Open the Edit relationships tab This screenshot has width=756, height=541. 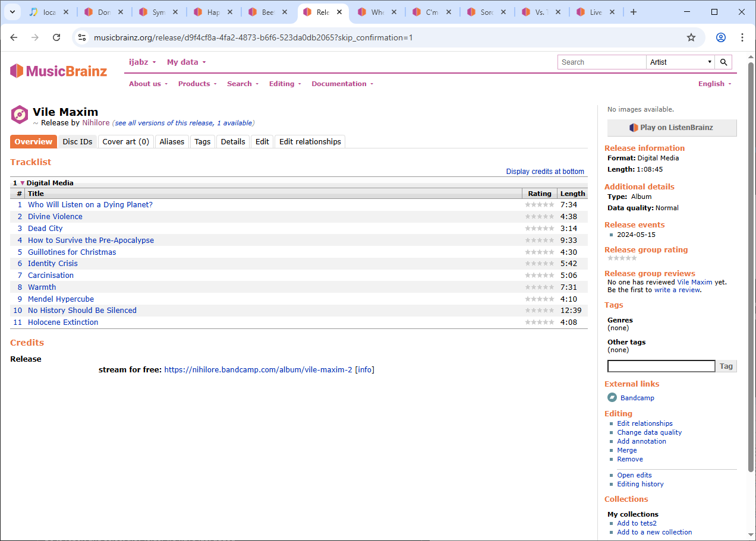(310, 141)
